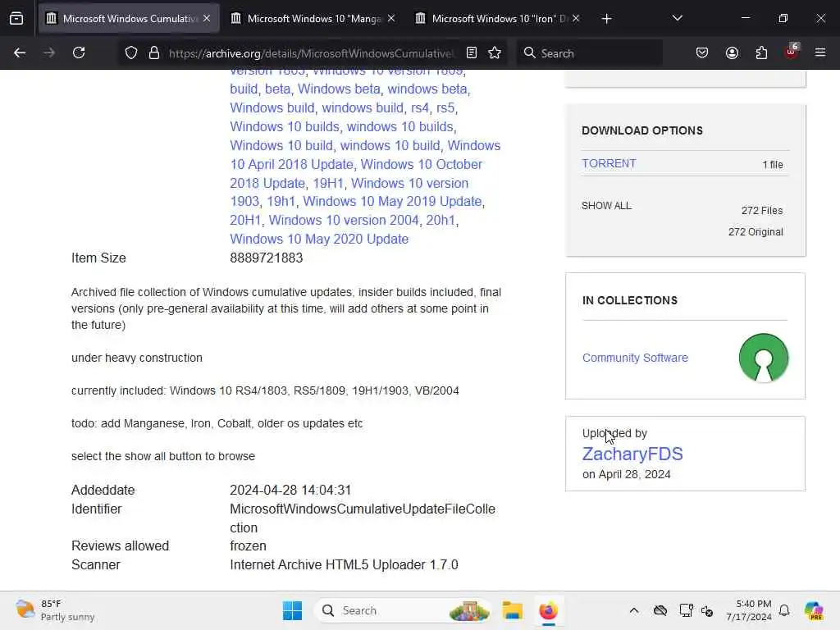Close the Manganese tab

(391, 18)
